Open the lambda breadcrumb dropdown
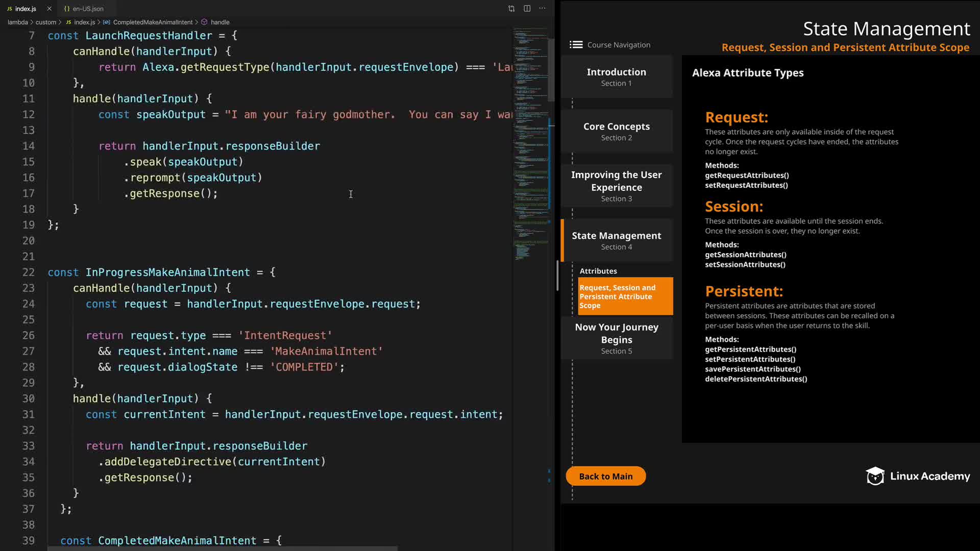Image resolution: width=980 pixels, height=551 pixels. (x=17, y=22)
